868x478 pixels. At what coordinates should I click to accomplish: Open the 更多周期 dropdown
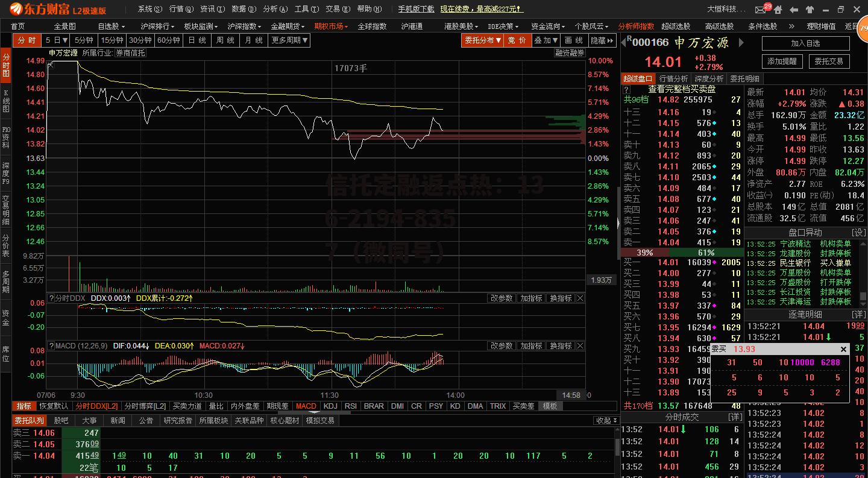[x=289, y=40]
